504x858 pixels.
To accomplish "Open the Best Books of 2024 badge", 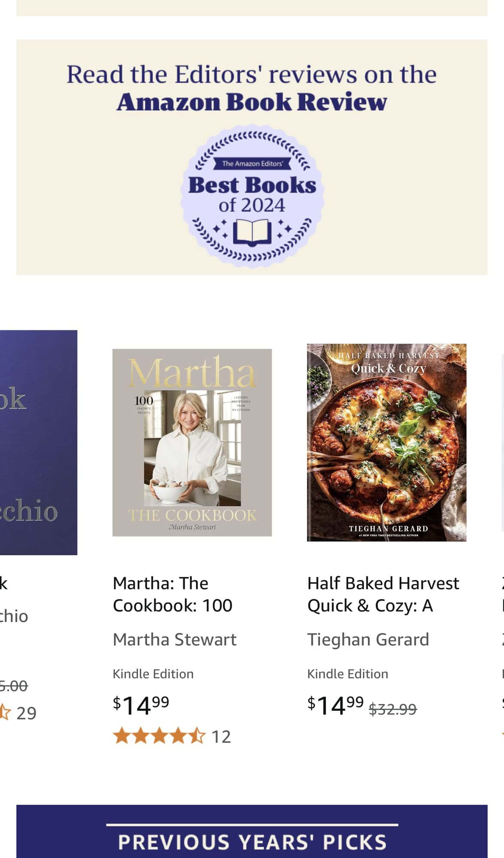I will pyautogui.click(x=252, y=196).
